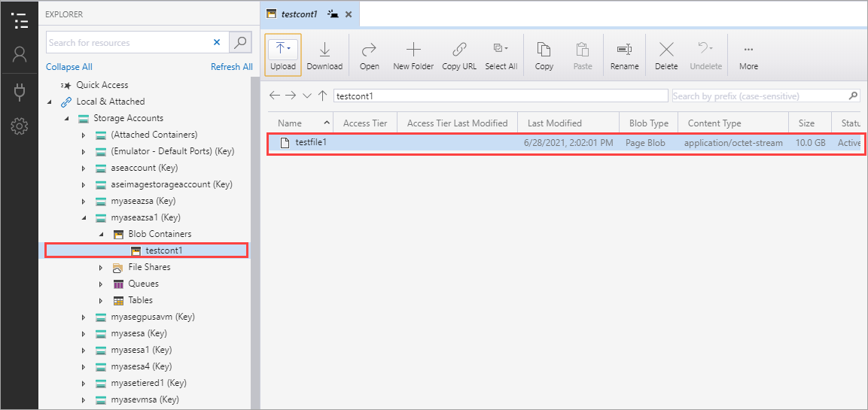868x410 pixels.
Task: Open Settings gear in the activity bar
Action: (20, 126)
